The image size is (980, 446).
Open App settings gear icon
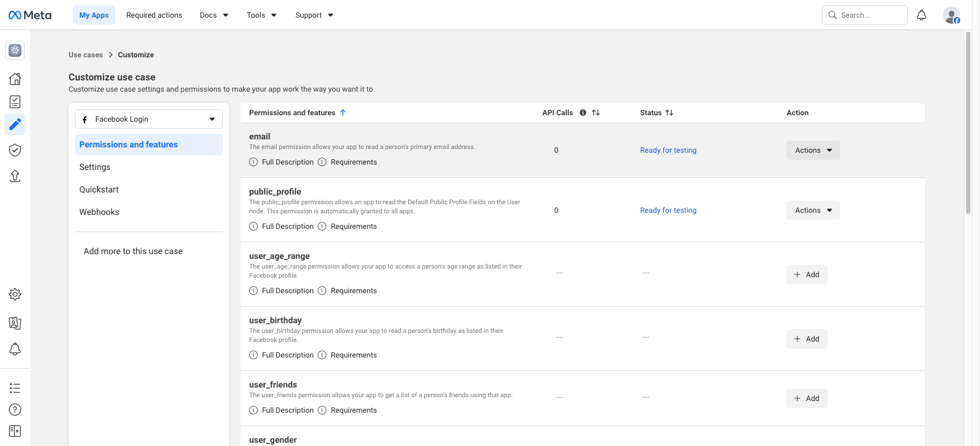[x=15, y=294]
